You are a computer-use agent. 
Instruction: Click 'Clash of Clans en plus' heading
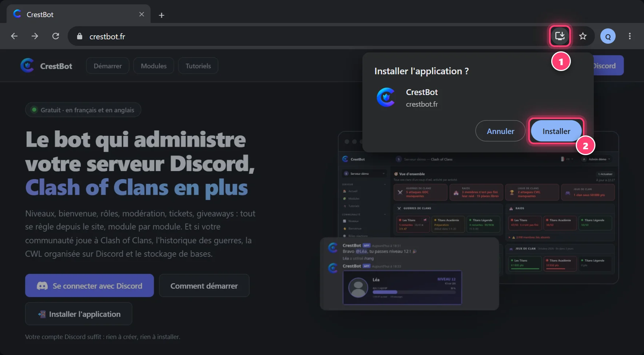136,188
